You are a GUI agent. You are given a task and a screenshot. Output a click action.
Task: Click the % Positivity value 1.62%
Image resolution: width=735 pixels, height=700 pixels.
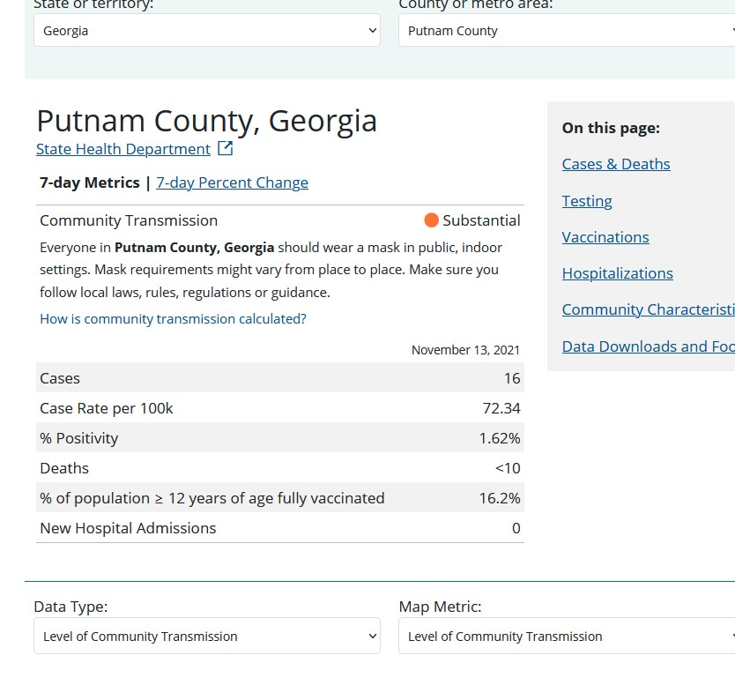500,438
